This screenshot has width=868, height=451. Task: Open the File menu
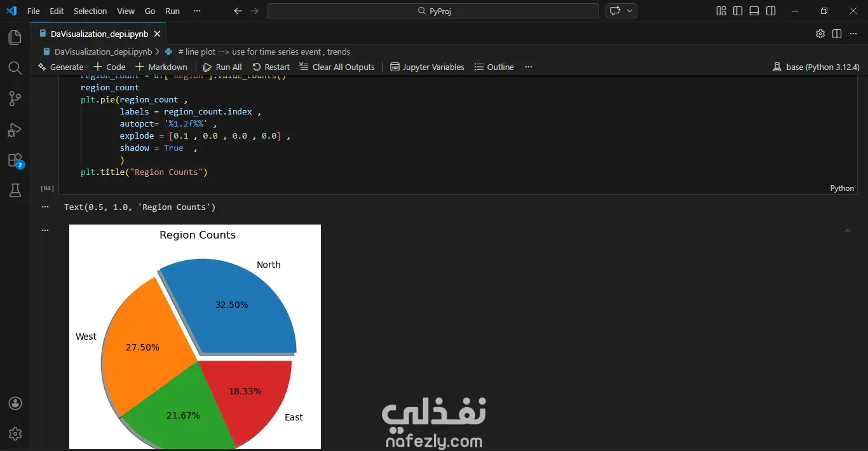click(34, 11)
